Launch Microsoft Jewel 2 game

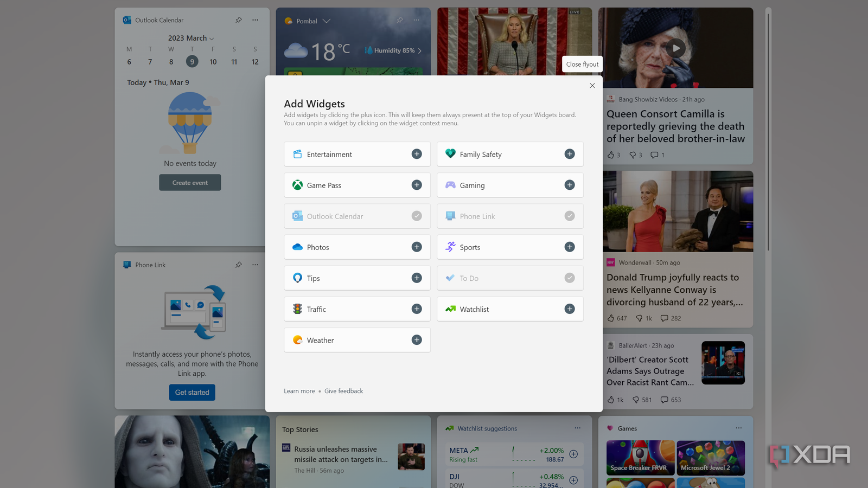pos(711,458)
